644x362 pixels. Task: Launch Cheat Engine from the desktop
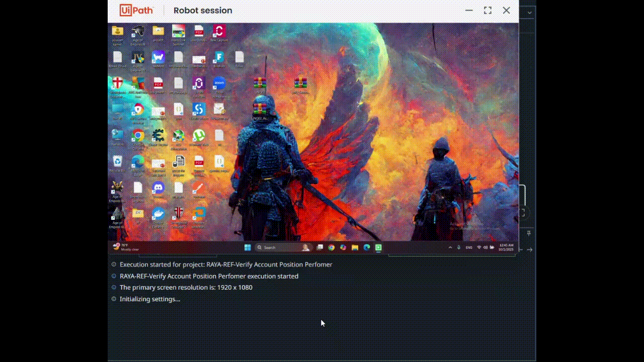[x=158, y=137]
